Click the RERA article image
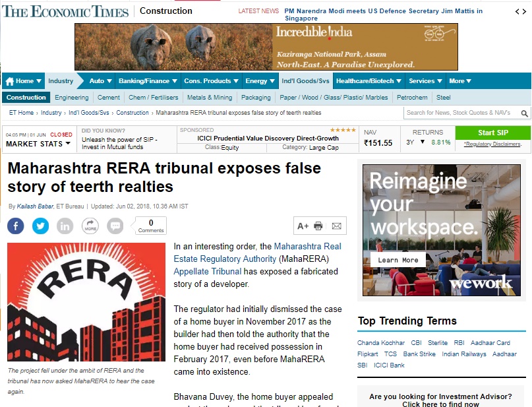Image resolution: width=532 pixels, height=407 pixels. coord(86,301)
